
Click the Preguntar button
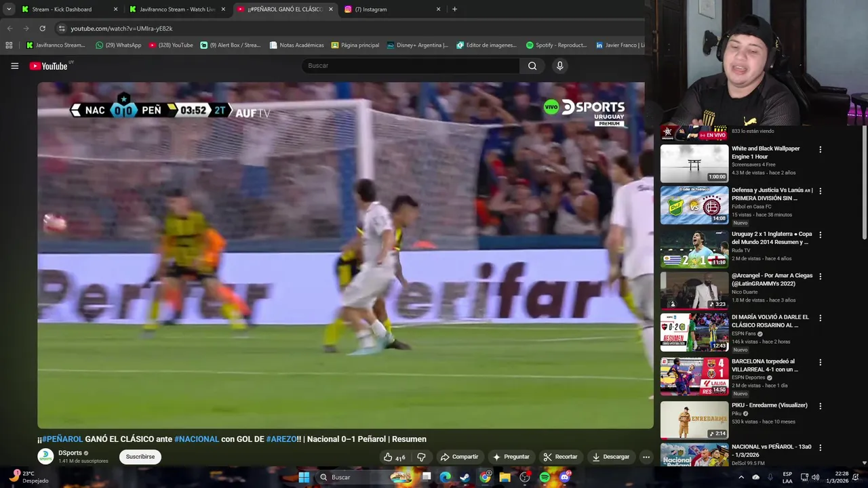(511, 457)
